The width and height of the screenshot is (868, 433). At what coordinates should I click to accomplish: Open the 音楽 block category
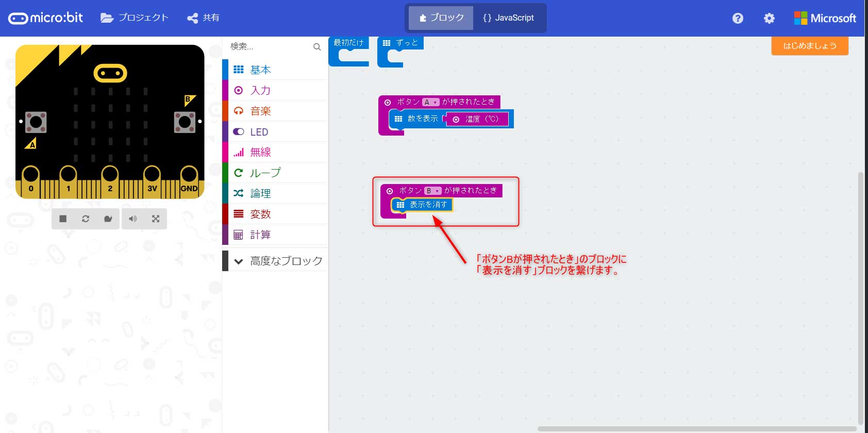(x=275, y=111)
